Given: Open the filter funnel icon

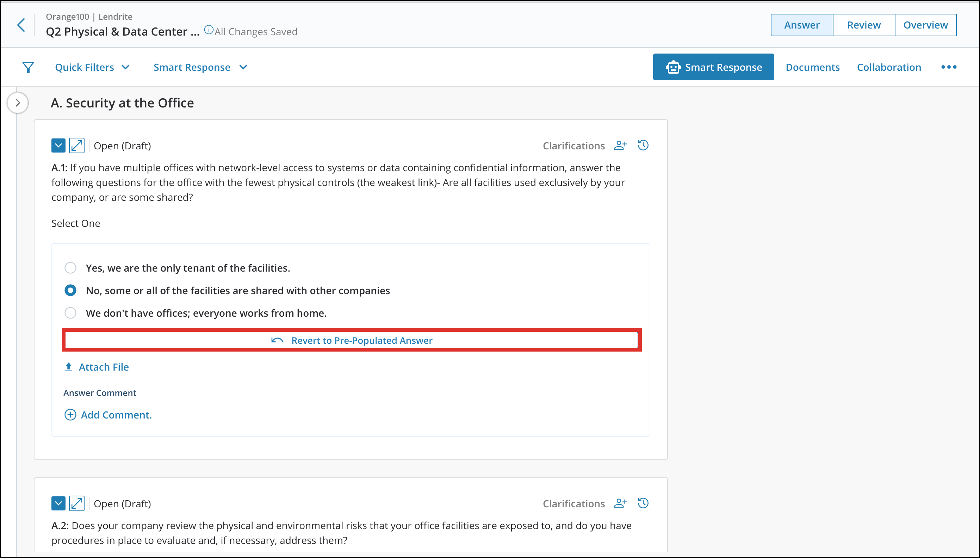Looking at the screenshot, I should tap(28, 67).
